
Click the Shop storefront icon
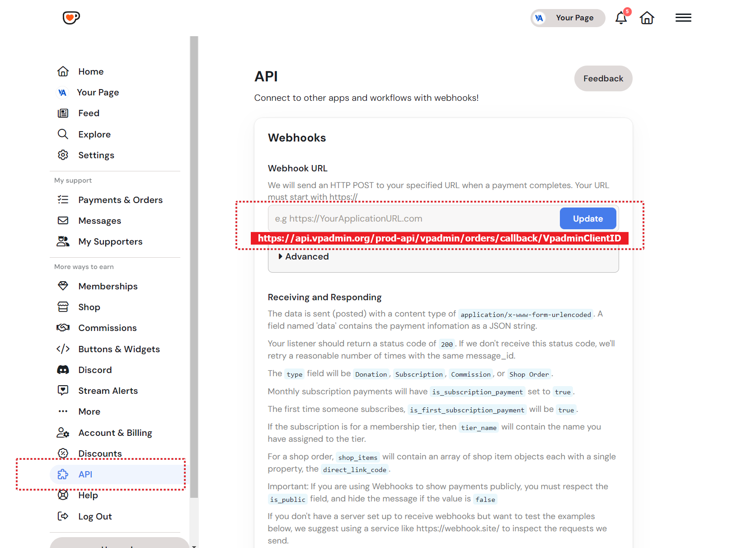click(x=63, y=307)
